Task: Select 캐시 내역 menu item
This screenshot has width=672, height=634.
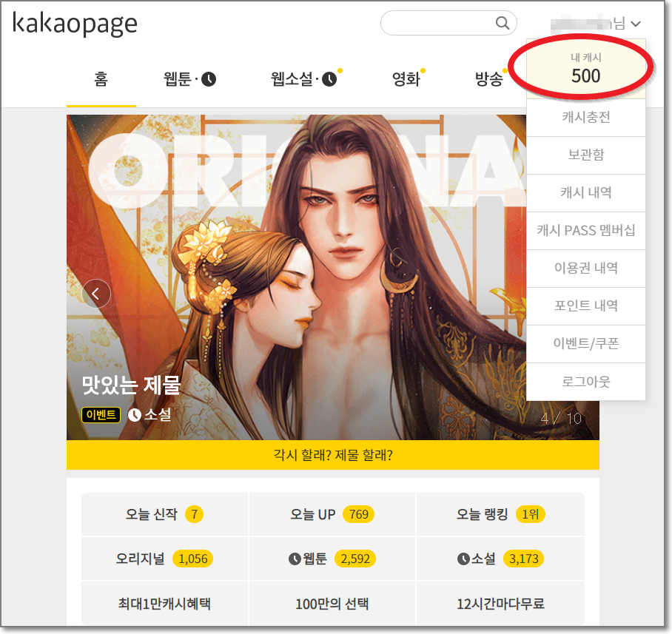Action: (x=586, y=193)
